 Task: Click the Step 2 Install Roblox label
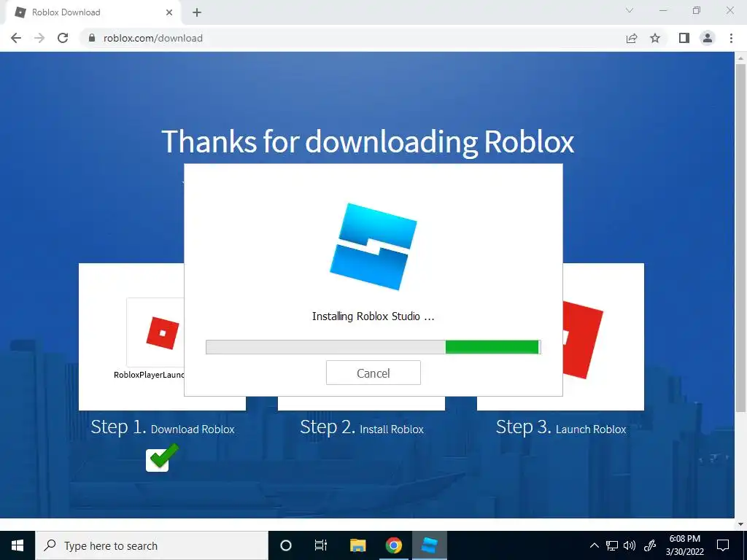tap(362, 427)
